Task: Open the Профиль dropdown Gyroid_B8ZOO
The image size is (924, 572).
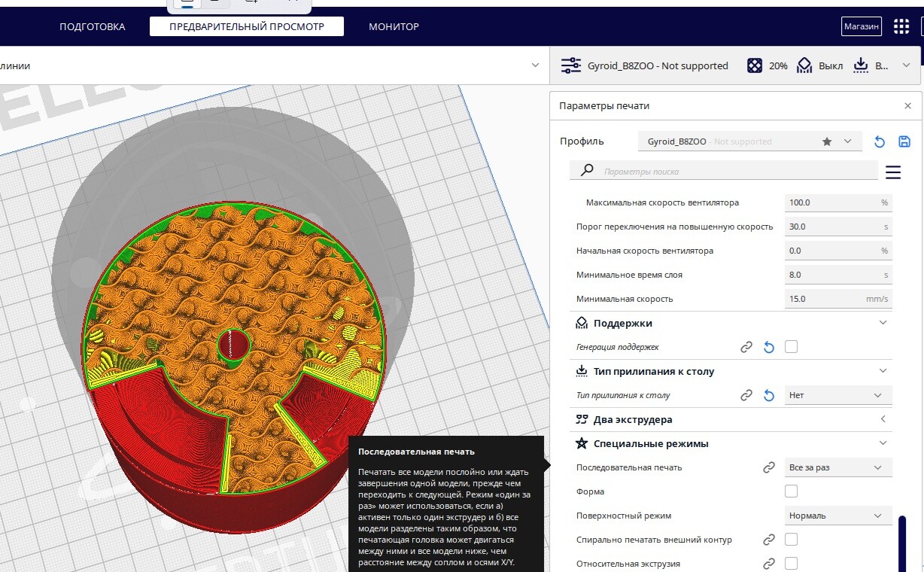Action: click(x=750, y=141)
